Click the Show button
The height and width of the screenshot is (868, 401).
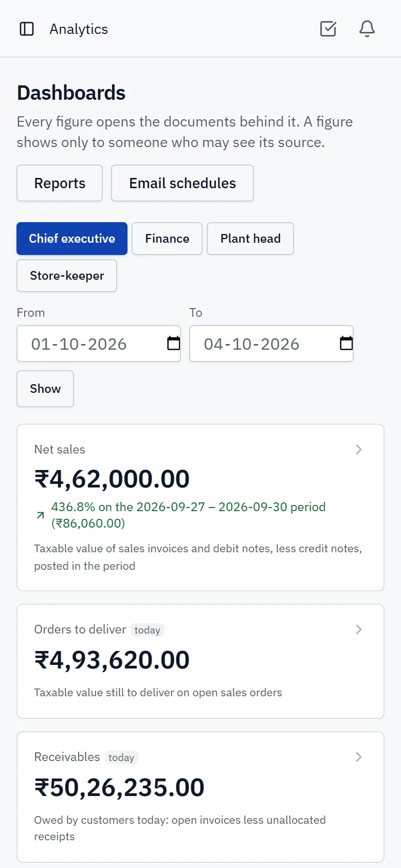tap(45, 389)
